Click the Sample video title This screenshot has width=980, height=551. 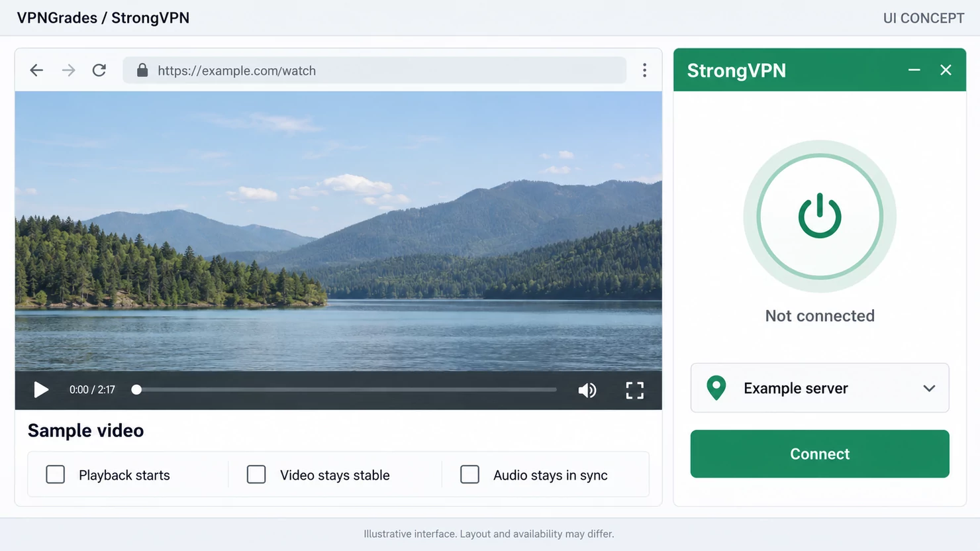(x=86, y=430)
